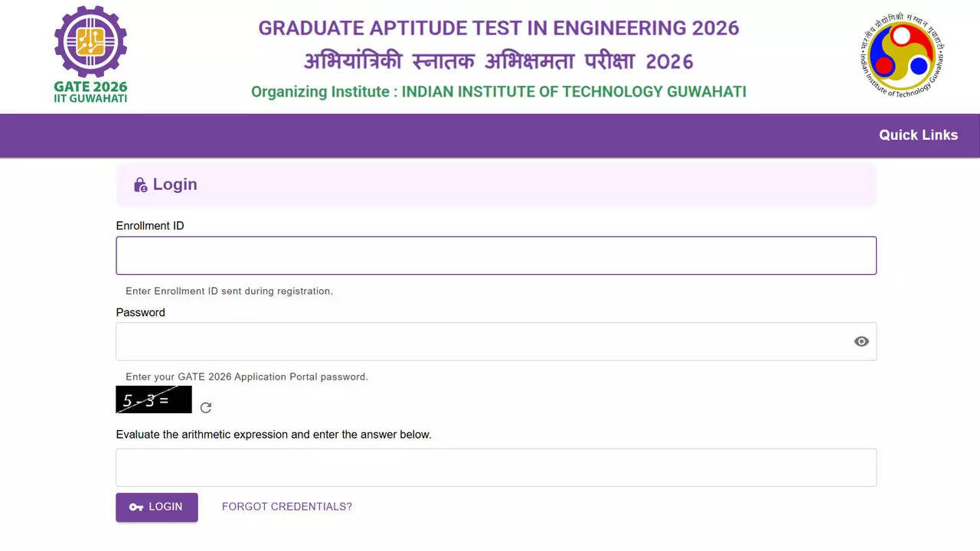Click inside the Enrollment ID field
Screen dimensions: 980x551
(496, 255)
